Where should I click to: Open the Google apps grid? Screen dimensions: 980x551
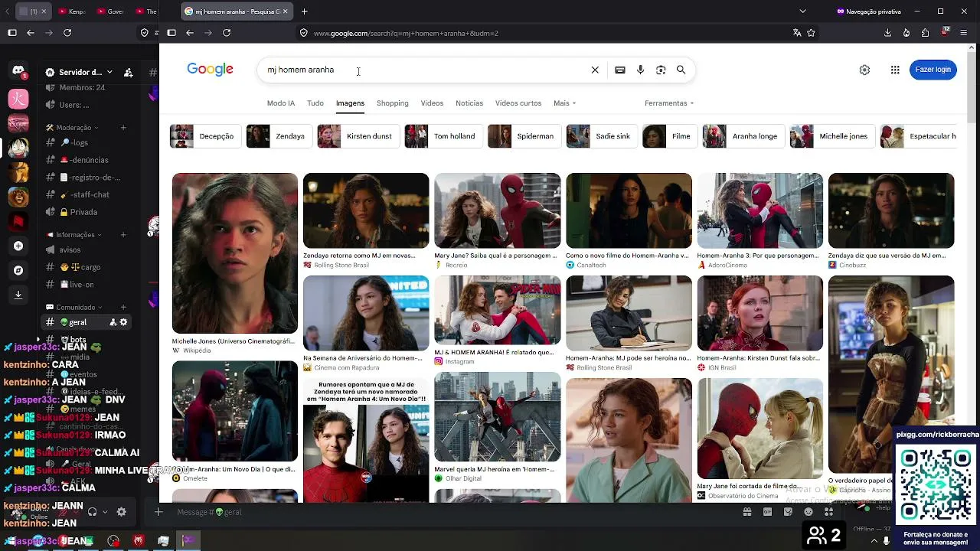coord(895,70)
